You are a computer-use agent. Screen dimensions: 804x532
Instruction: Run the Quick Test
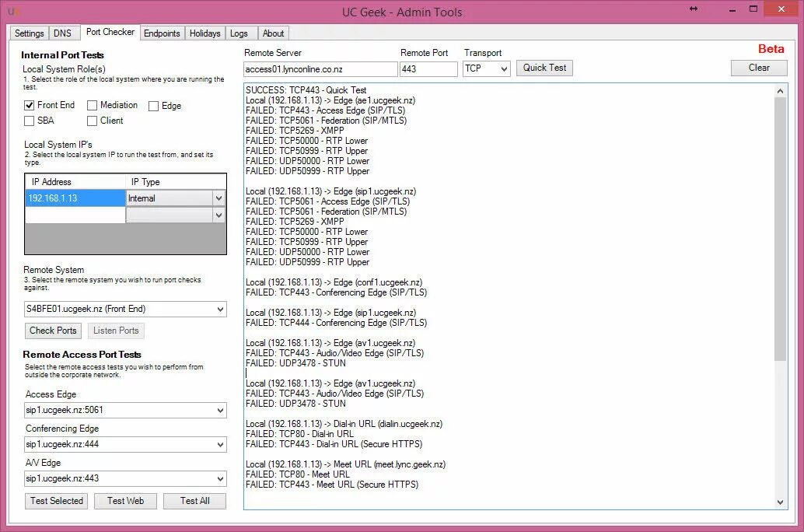[x=544, y=68]
